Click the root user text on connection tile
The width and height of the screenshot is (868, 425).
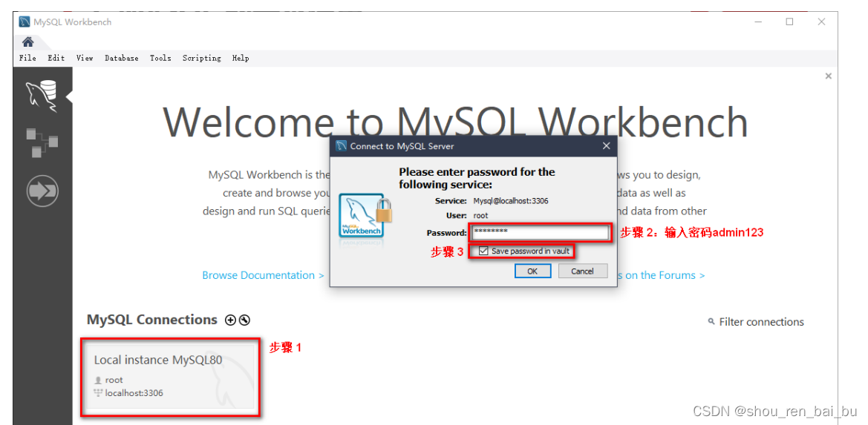pos(114,380)
